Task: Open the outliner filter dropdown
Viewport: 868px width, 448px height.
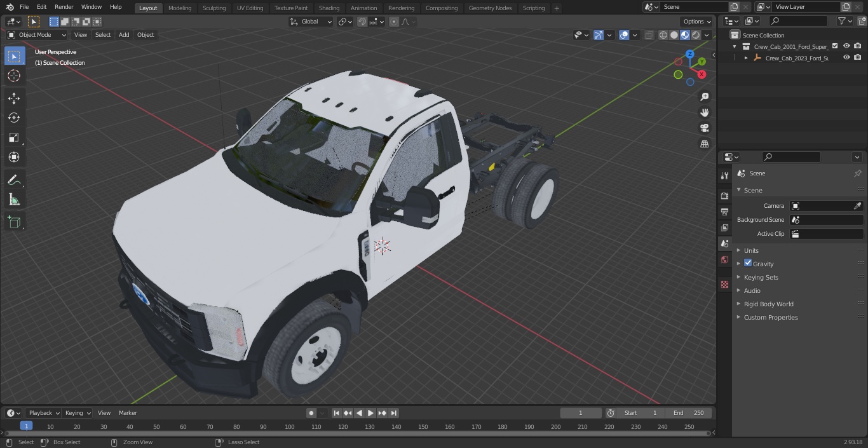Action: 844,21
